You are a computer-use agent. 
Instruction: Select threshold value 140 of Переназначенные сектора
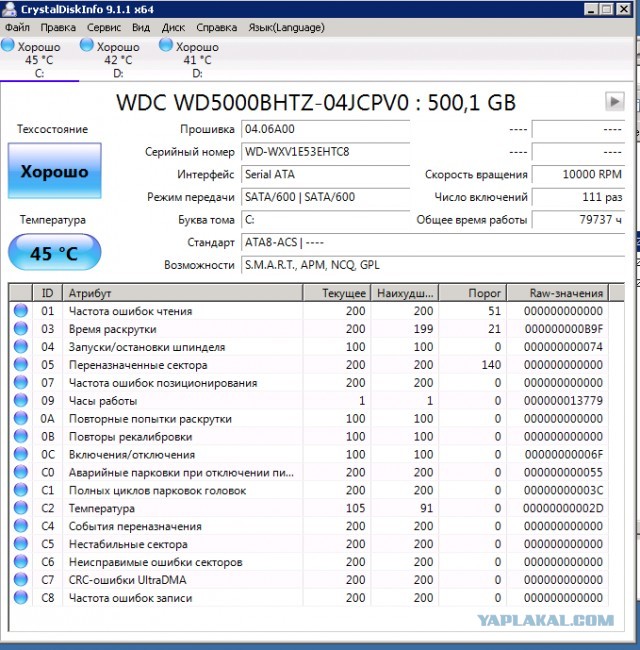(x=491, y=365)
